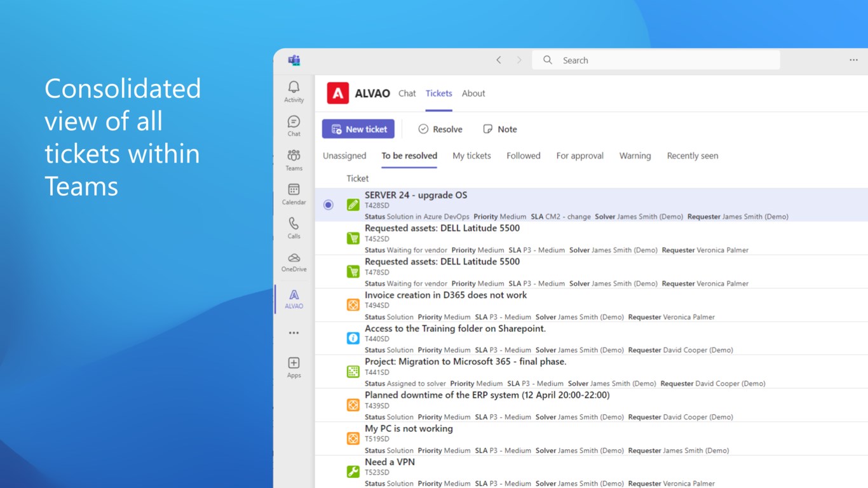
Task: Create a ticket with New ticket button
Action: pyautogui.click(x=358, y=129)
